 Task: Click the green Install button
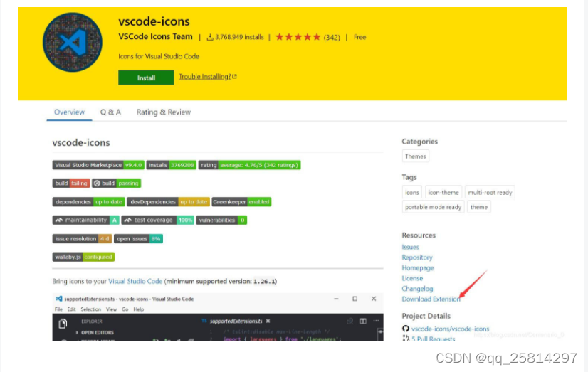146,78
